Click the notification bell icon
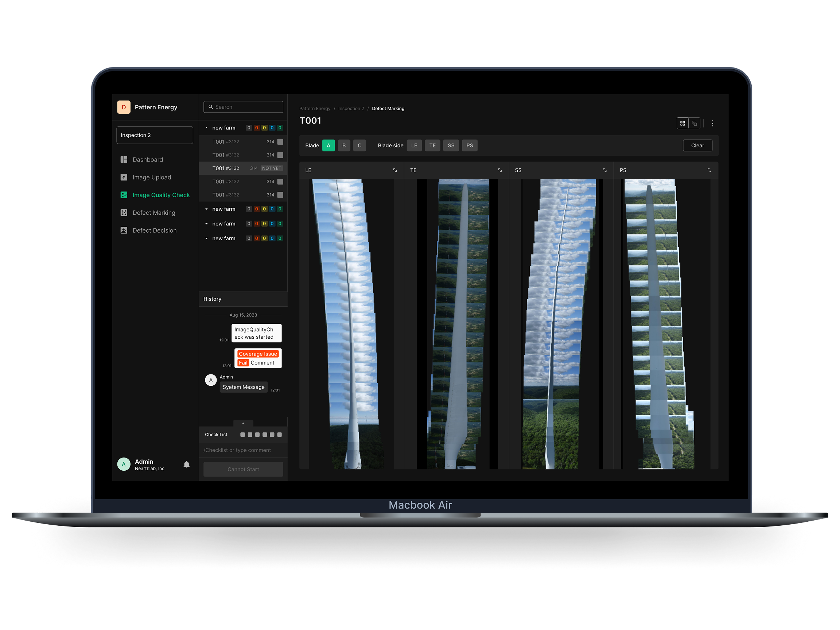This screenshot has height=630, width=840. pos(186,464)
